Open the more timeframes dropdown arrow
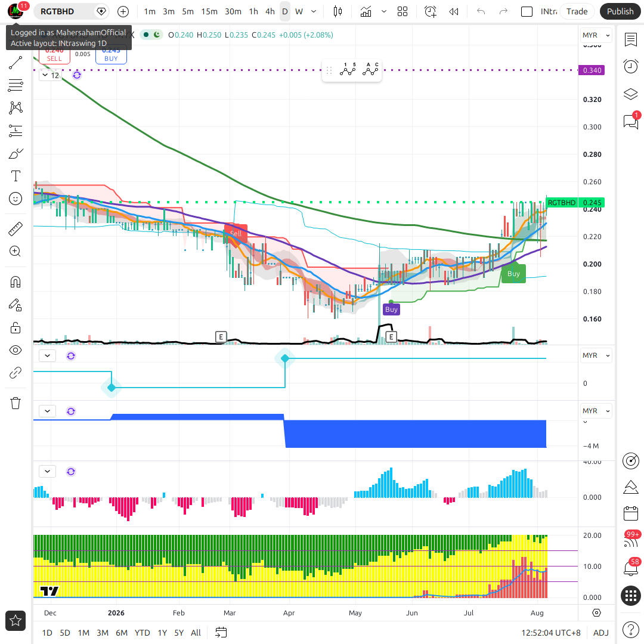Image resolution: width=644 pixels, height=644 pixels. point(314,11)
